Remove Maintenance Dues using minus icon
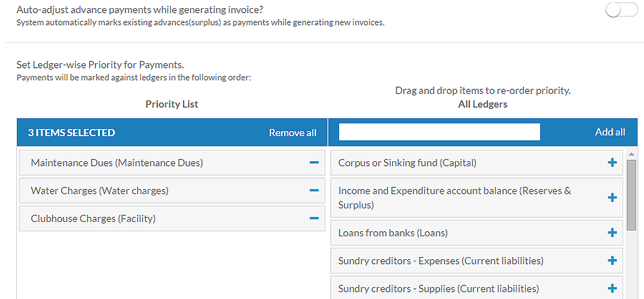The width and height of the screenshot is (644, 299). 314,163
